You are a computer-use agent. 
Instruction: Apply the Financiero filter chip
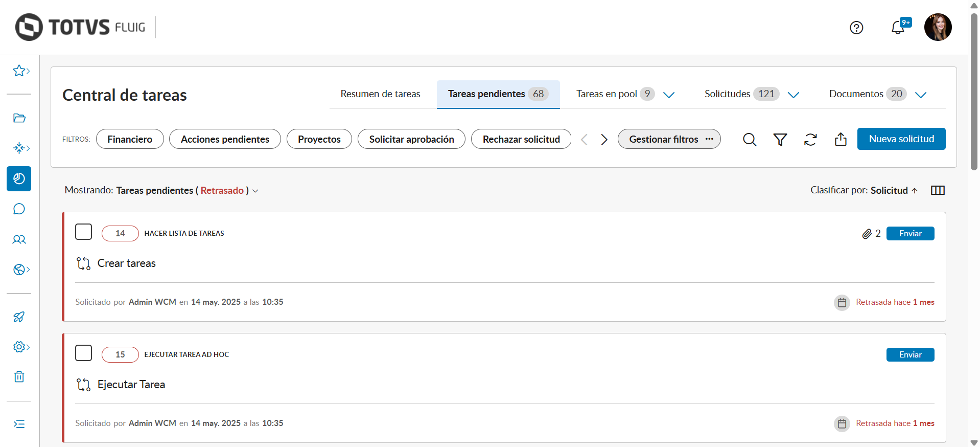click(130, 139)
